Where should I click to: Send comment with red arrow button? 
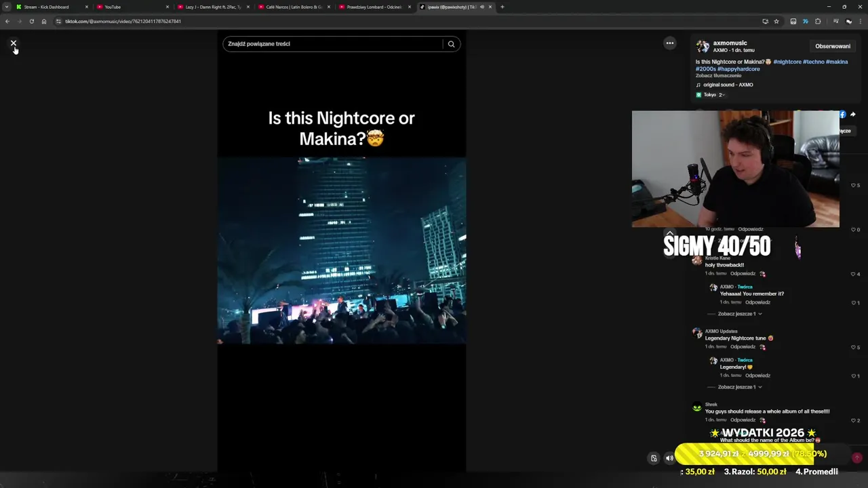click(x=857, y=458)
